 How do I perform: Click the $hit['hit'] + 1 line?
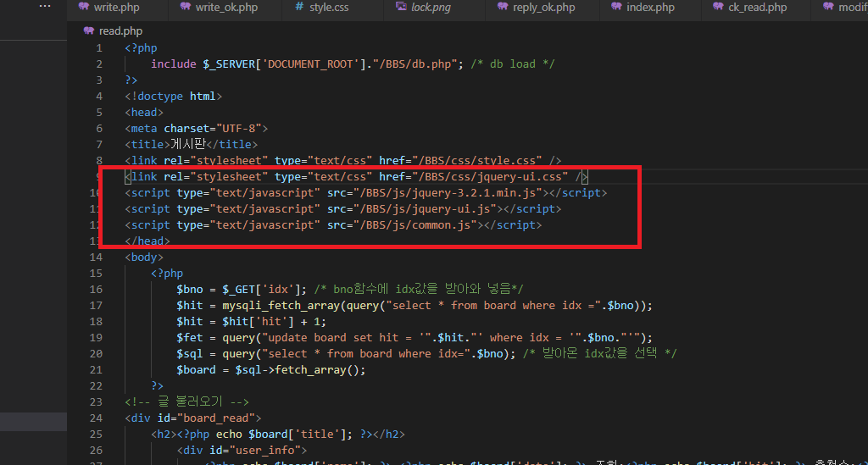(251, 321)
